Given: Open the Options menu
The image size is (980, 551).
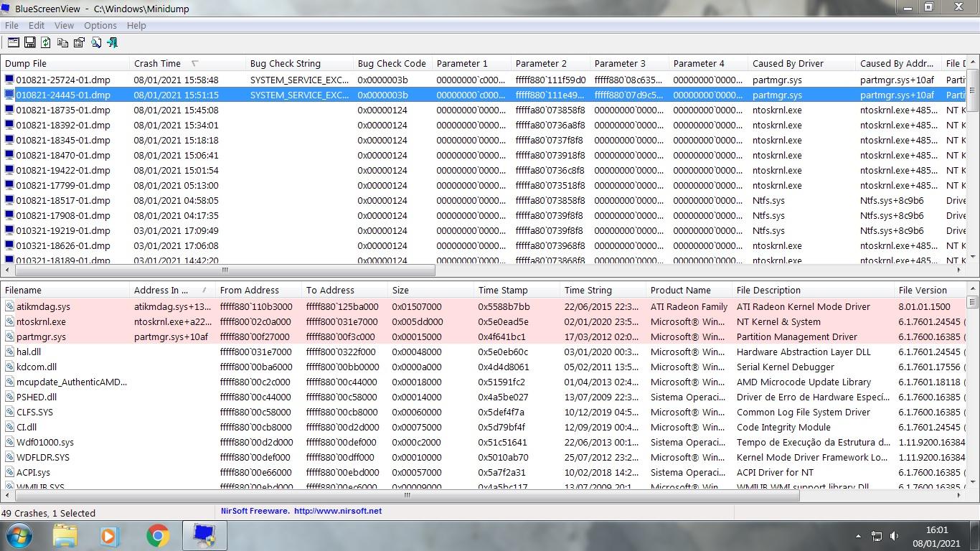Looking at the screenshot, I should click(x=100, y=25).
